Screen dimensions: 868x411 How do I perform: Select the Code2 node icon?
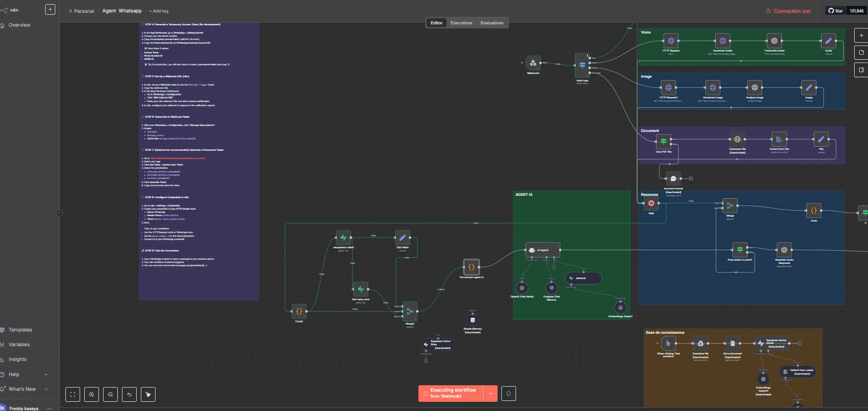click(x=299, y=311)
